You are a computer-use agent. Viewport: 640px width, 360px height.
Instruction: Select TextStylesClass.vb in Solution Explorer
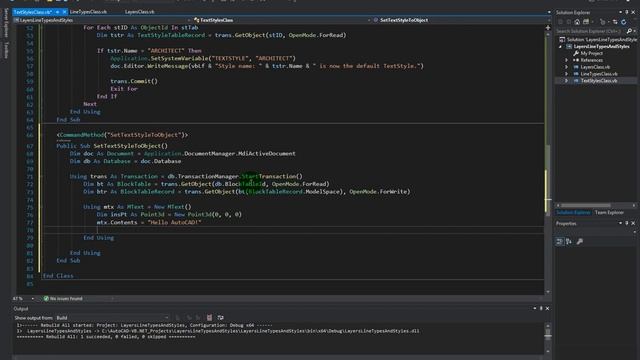[x=599, y=81]
